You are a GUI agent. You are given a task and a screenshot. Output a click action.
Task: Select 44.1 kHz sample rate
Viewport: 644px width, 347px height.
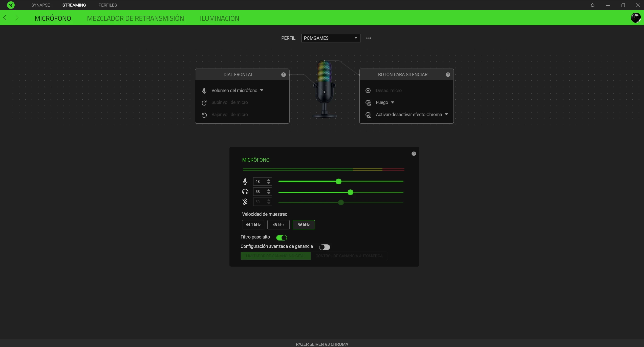click(253, 225)
